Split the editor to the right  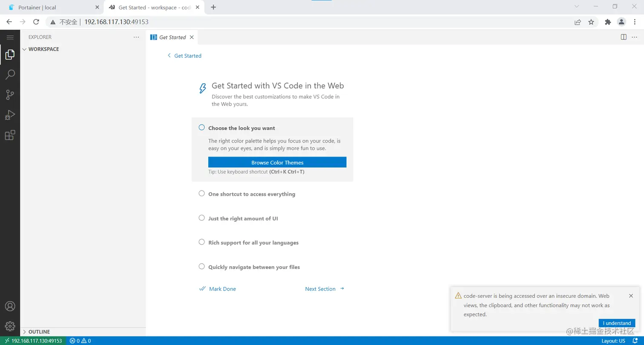click(624, 37)
